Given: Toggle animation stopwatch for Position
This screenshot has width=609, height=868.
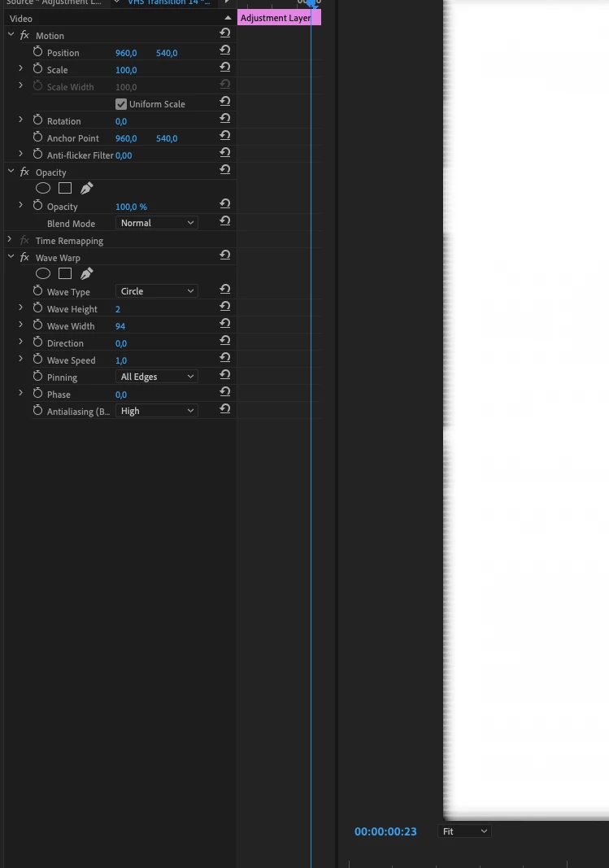Looking at the screenshot, I should click(x=37, y=52).
